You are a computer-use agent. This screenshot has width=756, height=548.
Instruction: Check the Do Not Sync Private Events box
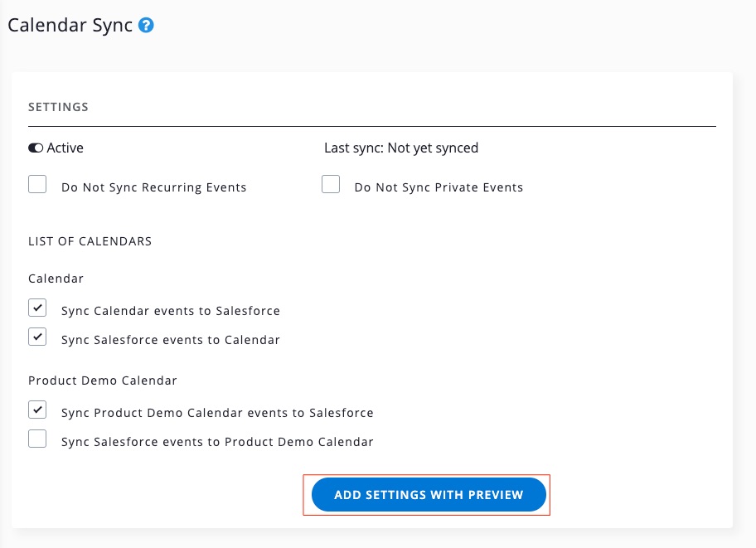point(331,184)
